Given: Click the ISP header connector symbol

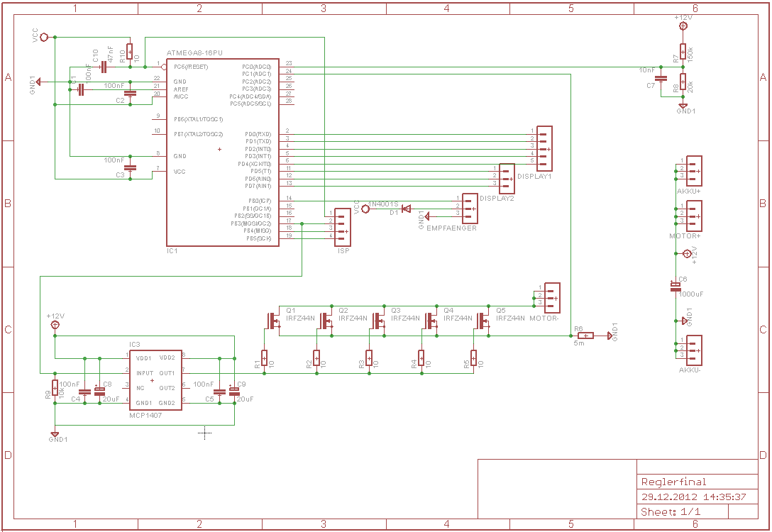Looking at the screenshot, I should 343,228.
